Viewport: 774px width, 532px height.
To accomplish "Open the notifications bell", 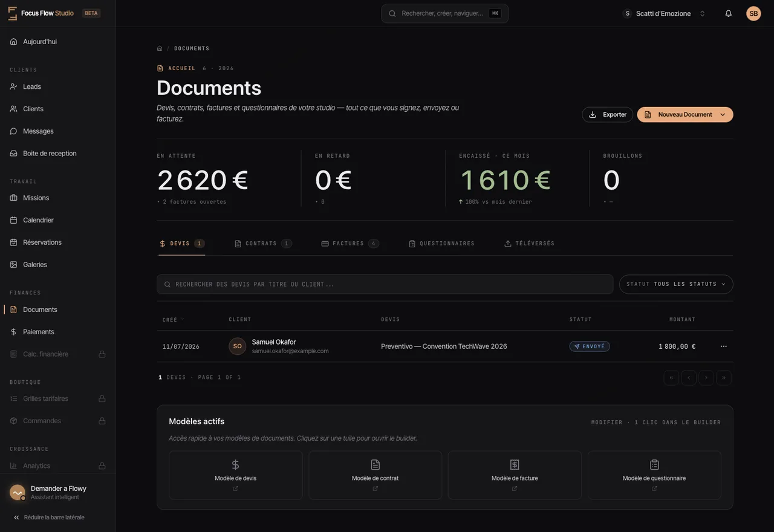I will click(x=729, y=13).
